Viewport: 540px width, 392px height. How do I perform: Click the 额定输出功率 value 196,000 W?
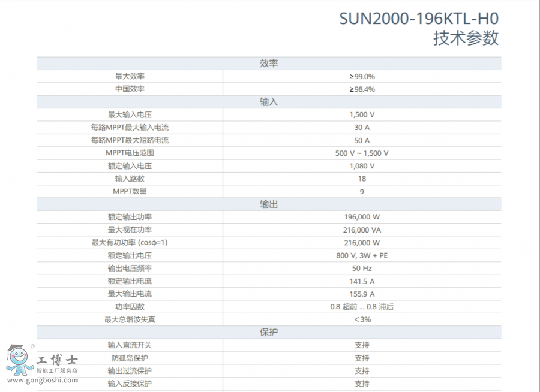(362, 217)
